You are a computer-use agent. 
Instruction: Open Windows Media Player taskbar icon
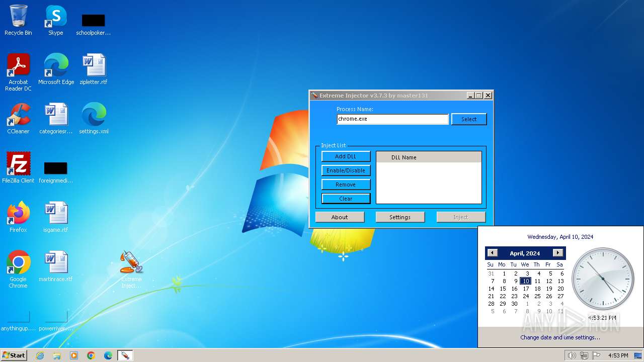pyautogui.click(x=74, y=355)
